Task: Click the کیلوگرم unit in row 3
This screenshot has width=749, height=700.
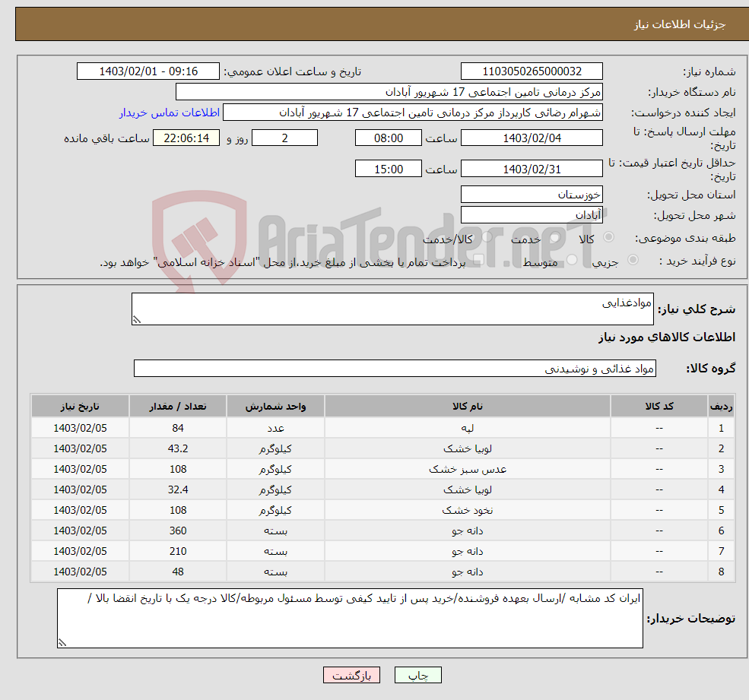Action: click(x=275, y=469)
